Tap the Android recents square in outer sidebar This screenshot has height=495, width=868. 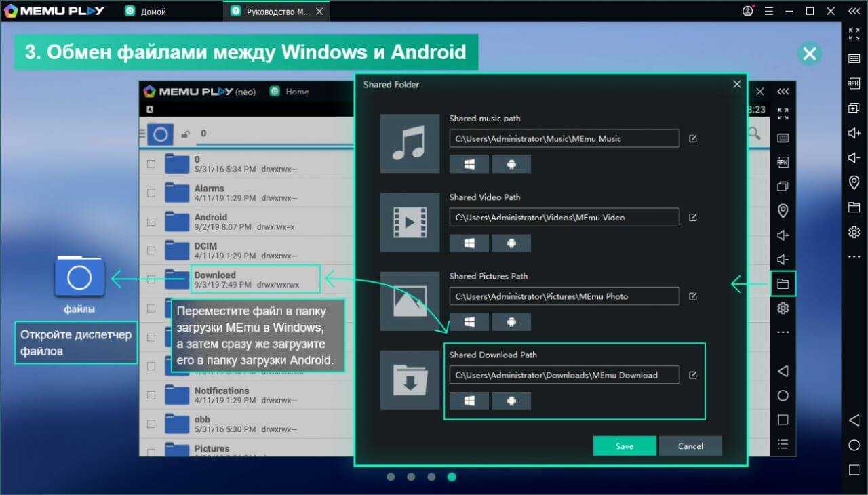(x=854, y=470)
